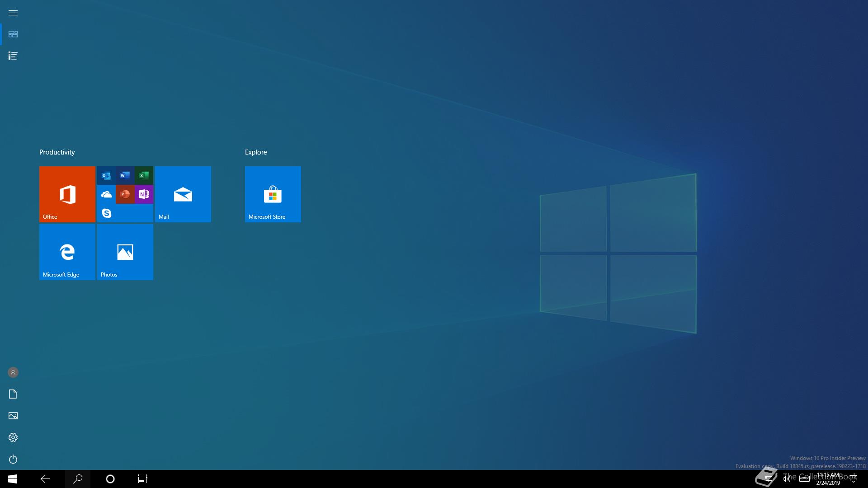Click the Power button icon
Image resolution: width=868 pixels, height=488 pixels.
[13, 459]
